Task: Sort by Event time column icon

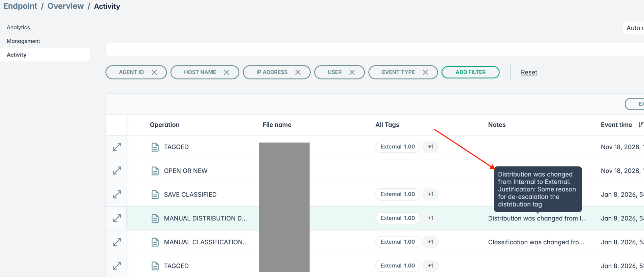Action: (x=640, y=125)
